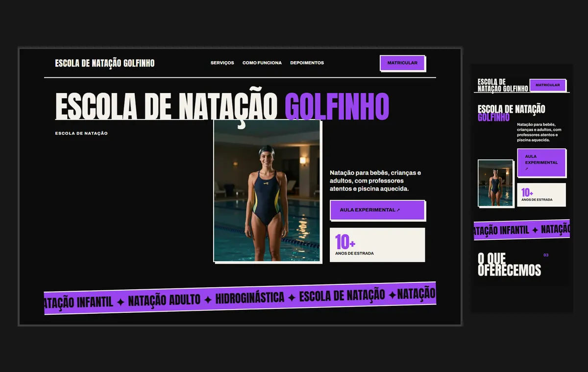
Task: Click the desktop MATRICULAR button
Action: pos(402,63)
